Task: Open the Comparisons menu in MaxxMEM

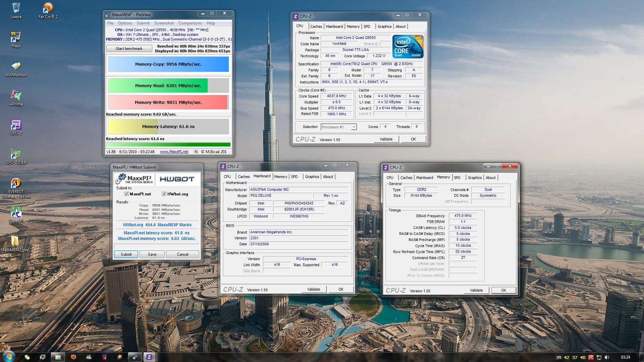Action: click(190, 23)
